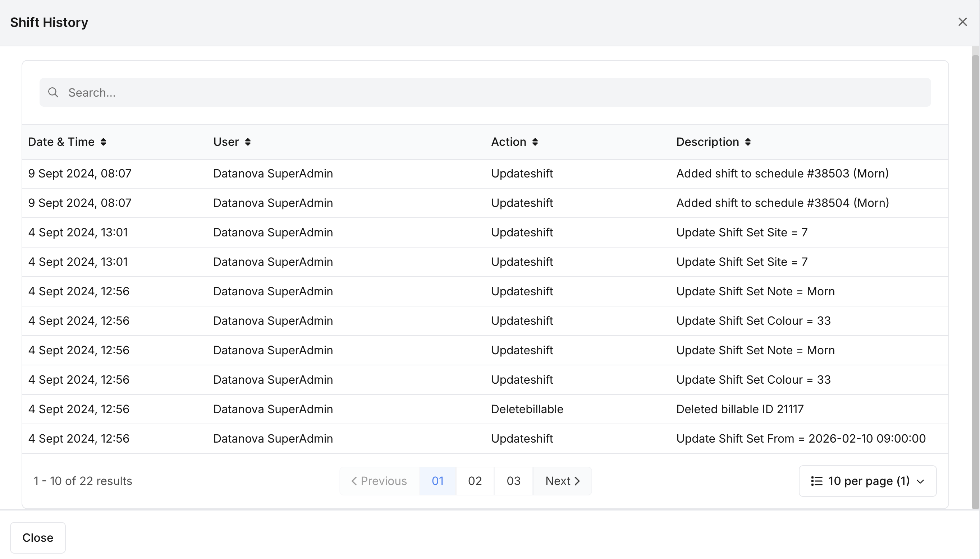Click 'Update Shift Set From = 2026-02-10 09:00:00'
The height and width of the screenshot is (559, 980).
801,439
